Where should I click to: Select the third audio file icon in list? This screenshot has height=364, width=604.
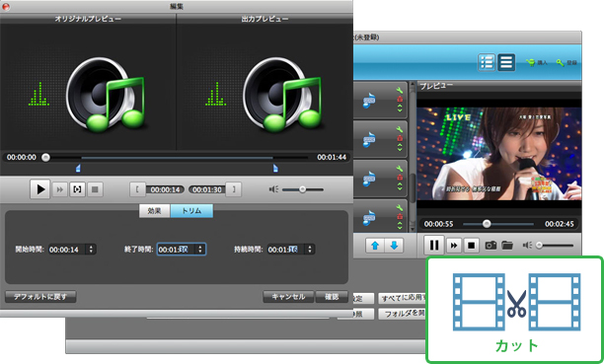[x=369, y=180]
